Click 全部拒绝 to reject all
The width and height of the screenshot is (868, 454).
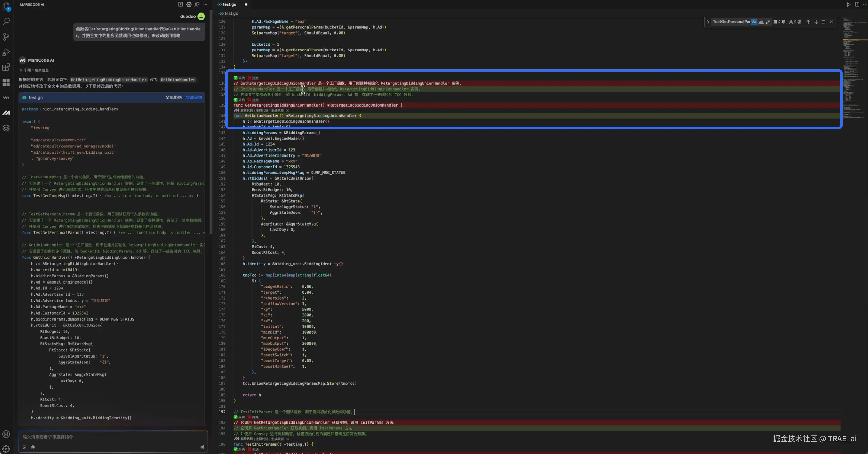[174, 97]
